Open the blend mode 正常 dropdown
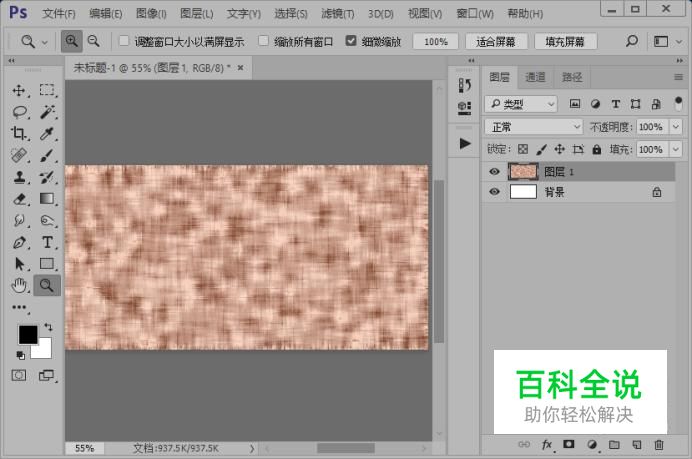The width and height of the screenshot is (692, 459). coord(534,127)
